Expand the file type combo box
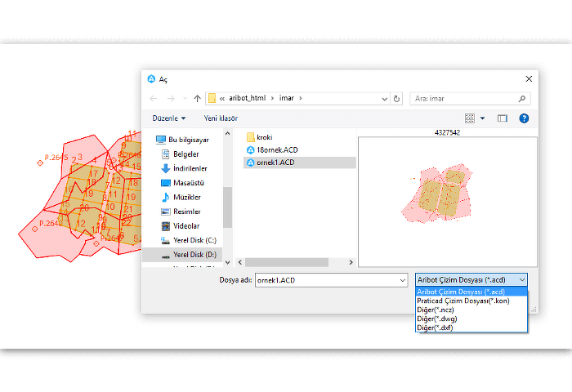Screen dimensions: 572x392 (471, 280)
